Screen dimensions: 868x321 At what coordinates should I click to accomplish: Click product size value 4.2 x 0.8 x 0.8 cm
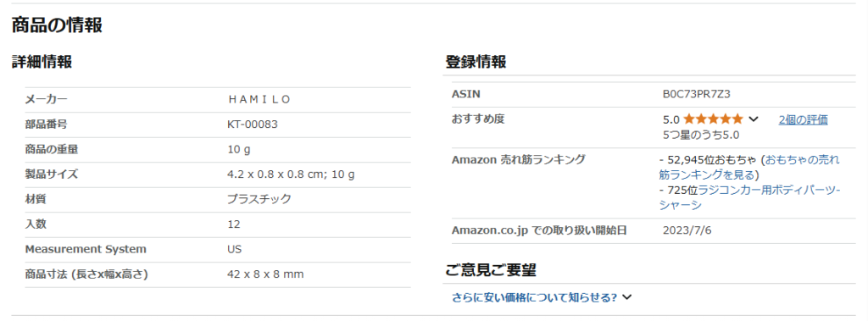pos(275,174)
